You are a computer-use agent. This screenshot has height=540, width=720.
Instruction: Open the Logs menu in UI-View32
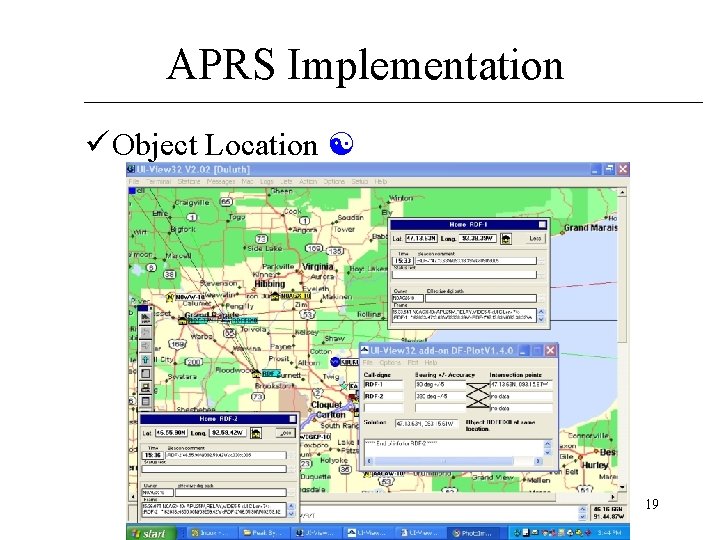click(267, 182)
